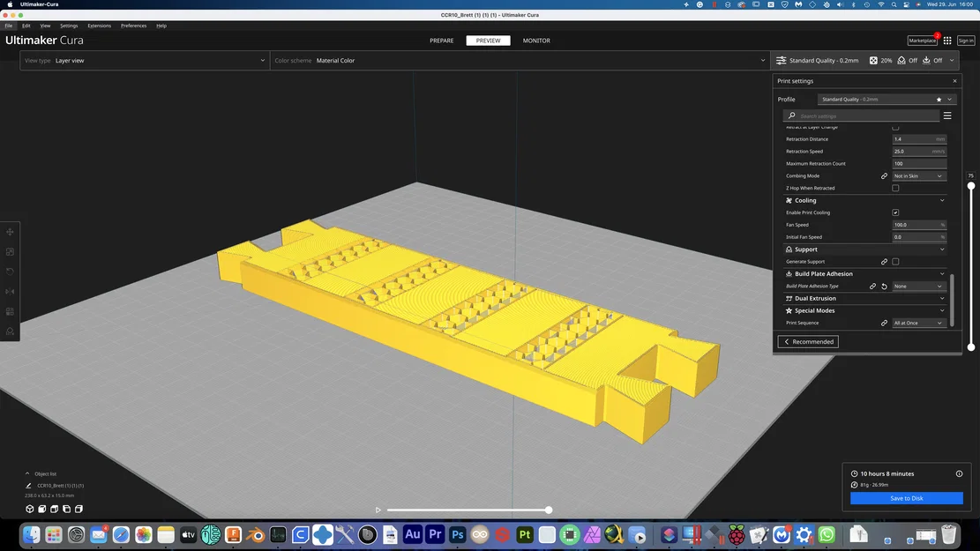Open the View menu
980x551 pixels.
45,26
